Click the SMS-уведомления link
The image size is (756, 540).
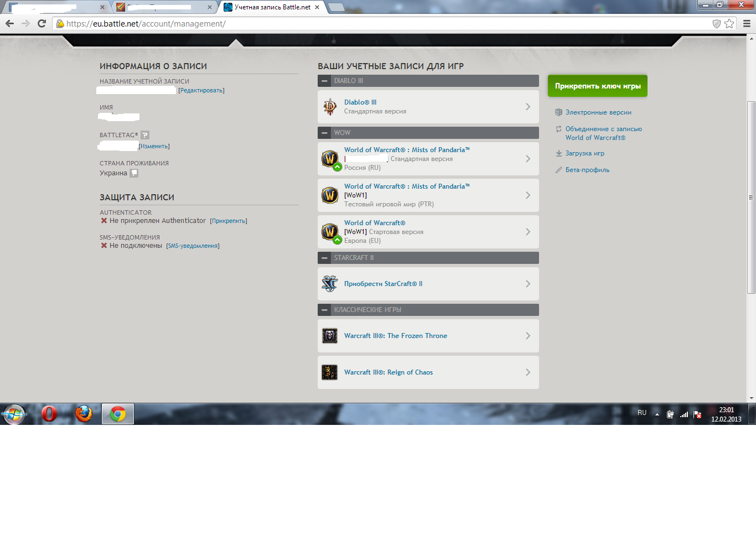pyautogui.click(x=193, y=246)
